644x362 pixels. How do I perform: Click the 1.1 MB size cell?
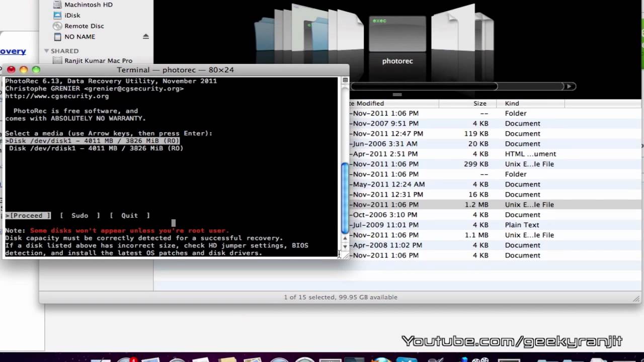(x=477, y=235)
